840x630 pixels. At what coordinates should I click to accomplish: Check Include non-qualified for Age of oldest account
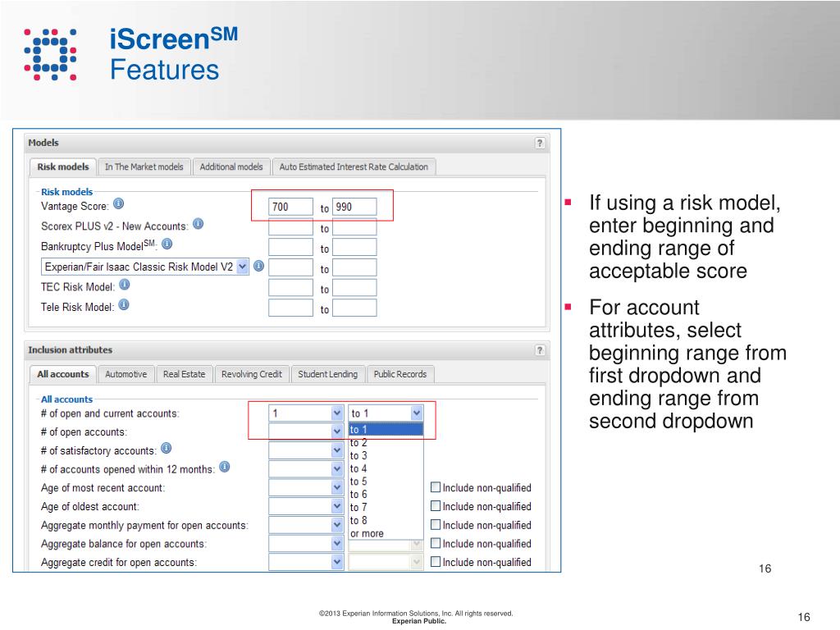coord(436,506)
